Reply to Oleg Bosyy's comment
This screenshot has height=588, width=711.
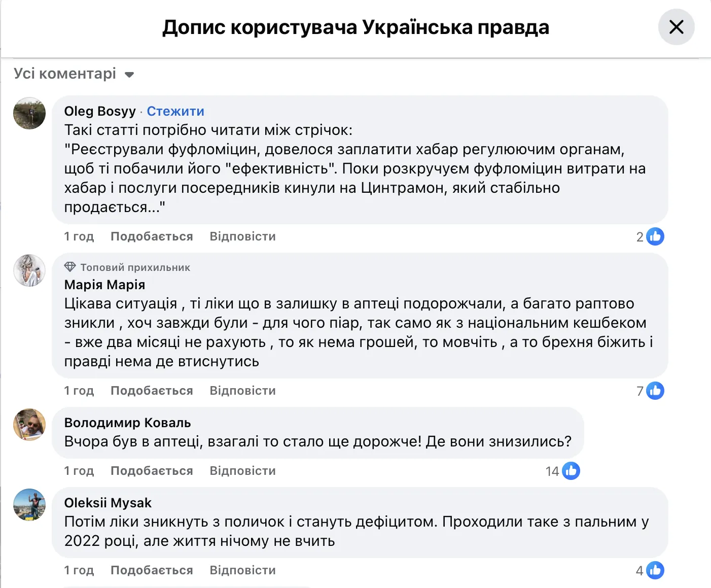click(242, 236)
